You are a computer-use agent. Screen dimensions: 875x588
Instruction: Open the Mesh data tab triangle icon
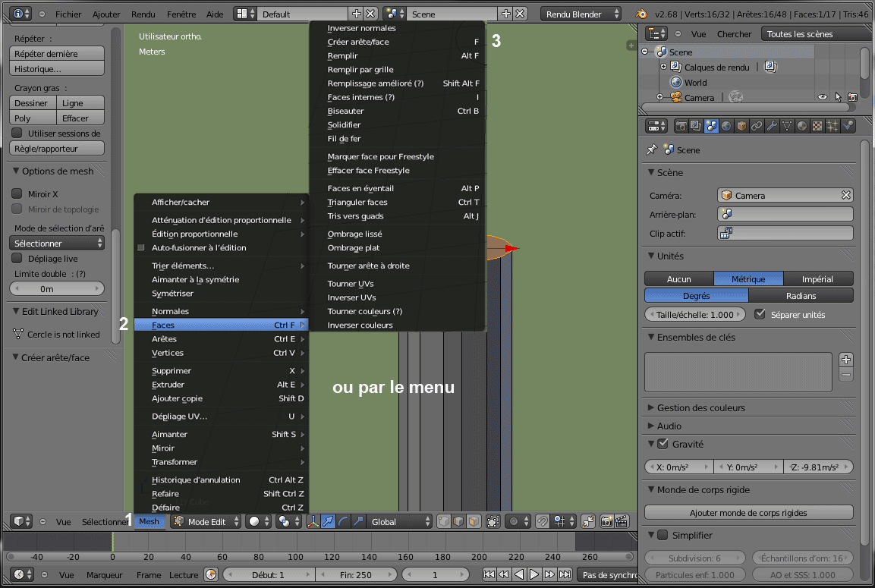point(787,126)
